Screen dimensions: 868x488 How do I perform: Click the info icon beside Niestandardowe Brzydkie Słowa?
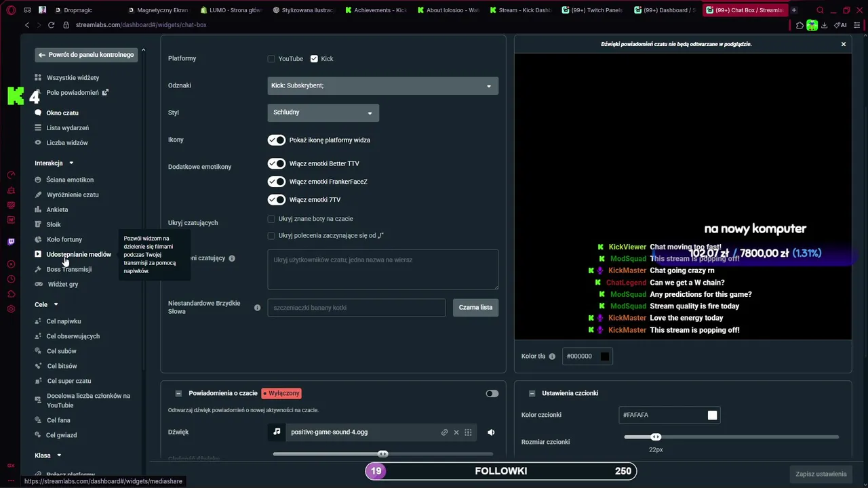coord(257,308)
